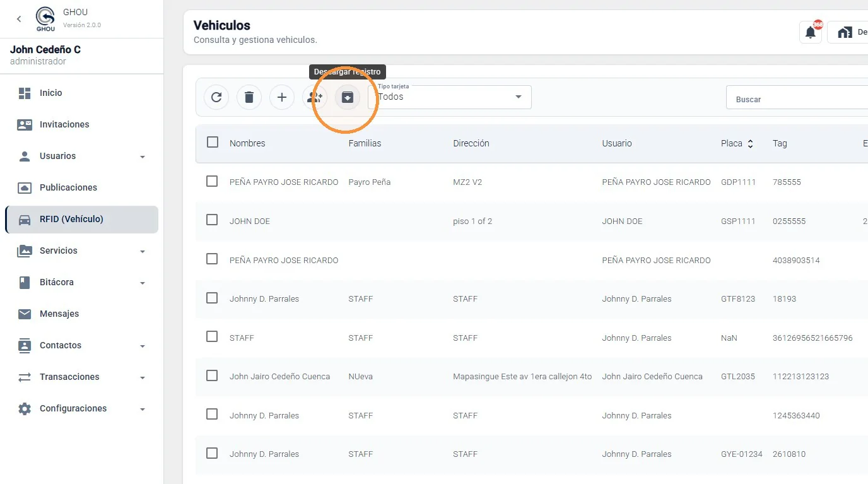The width and height of the screenshot is (868, 484).
Task: Go to Inicio page
Action: [x=51, y=93]
